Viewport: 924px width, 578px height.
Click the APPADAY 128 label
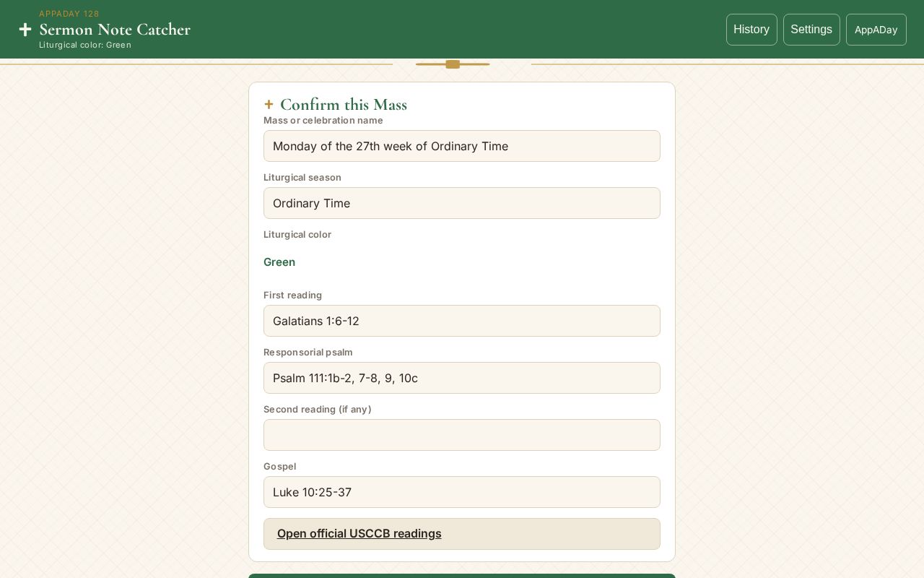click(69, 14)
